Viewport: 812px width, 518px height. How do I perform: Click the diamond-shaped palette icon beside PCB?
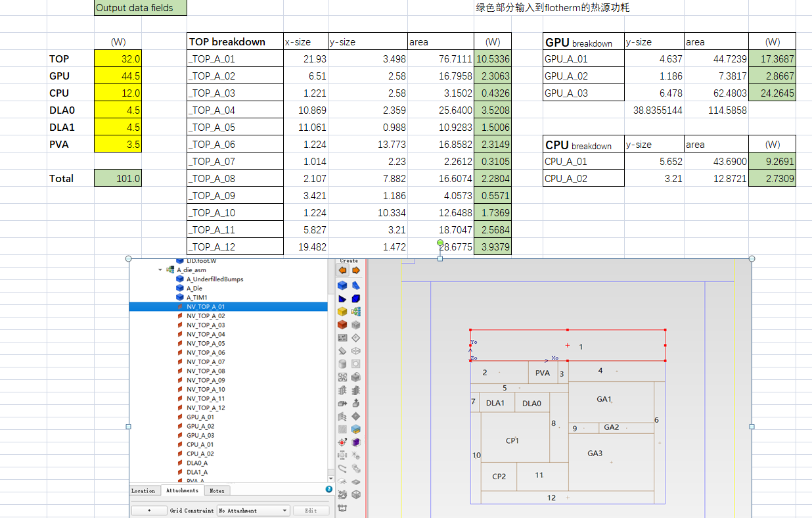pyautogui.click(x=355, y=337)
